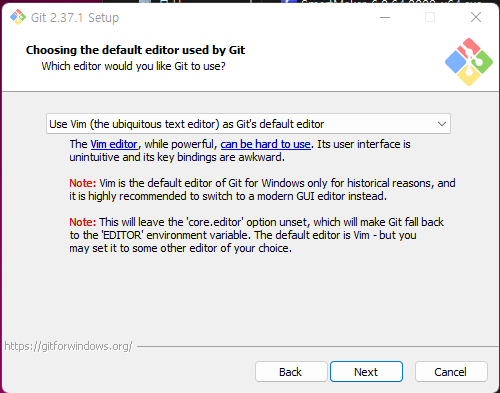Click the note about historical reasons

[x=262, y=189]
